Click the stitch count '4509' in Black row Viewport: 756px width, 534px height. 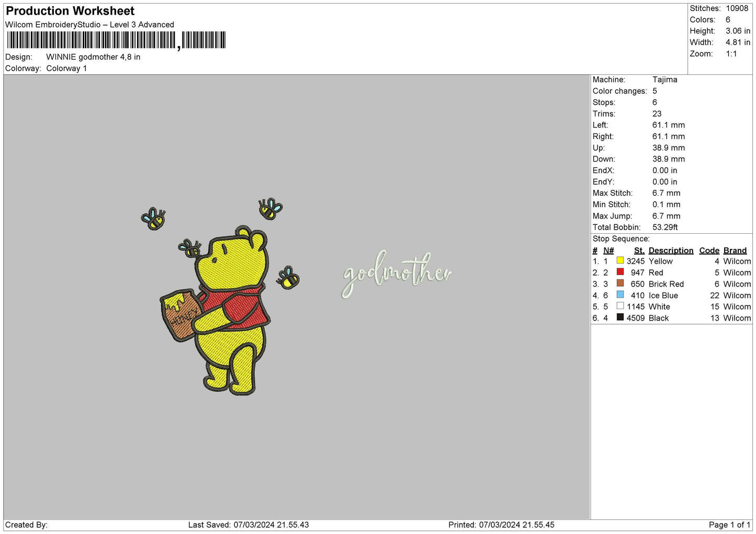click(x=636, y=318)
